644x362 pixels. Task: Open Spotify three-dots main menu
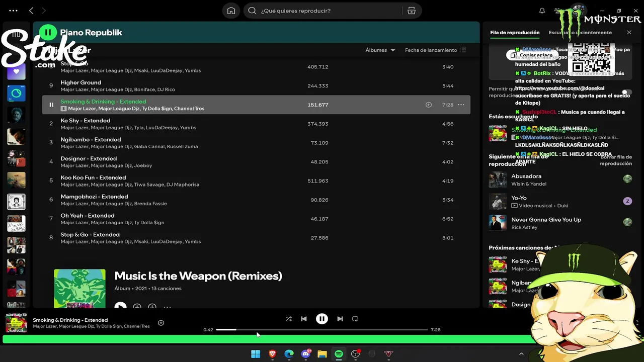point(13,11)
